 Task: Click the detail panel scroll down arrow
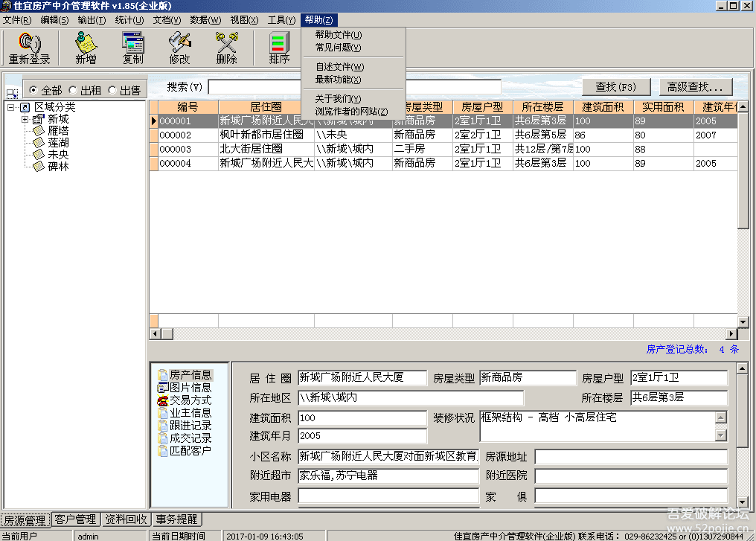tap(743, 502)
